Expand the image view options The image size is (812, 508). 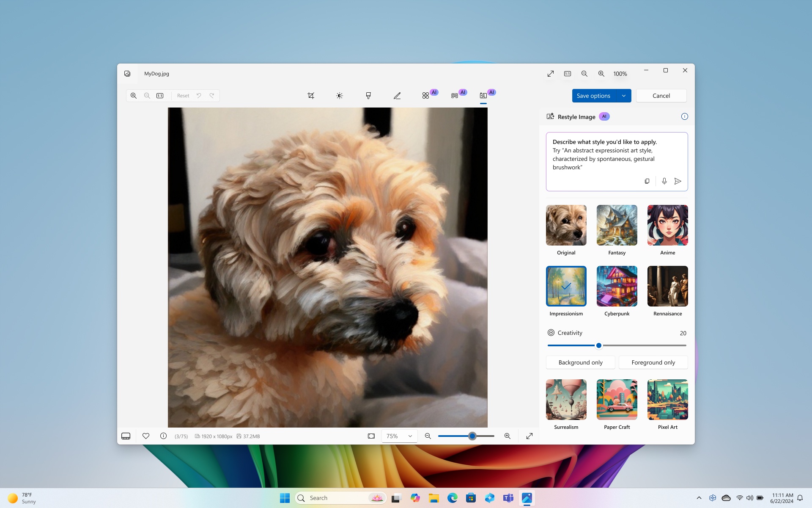click(549, 73)
